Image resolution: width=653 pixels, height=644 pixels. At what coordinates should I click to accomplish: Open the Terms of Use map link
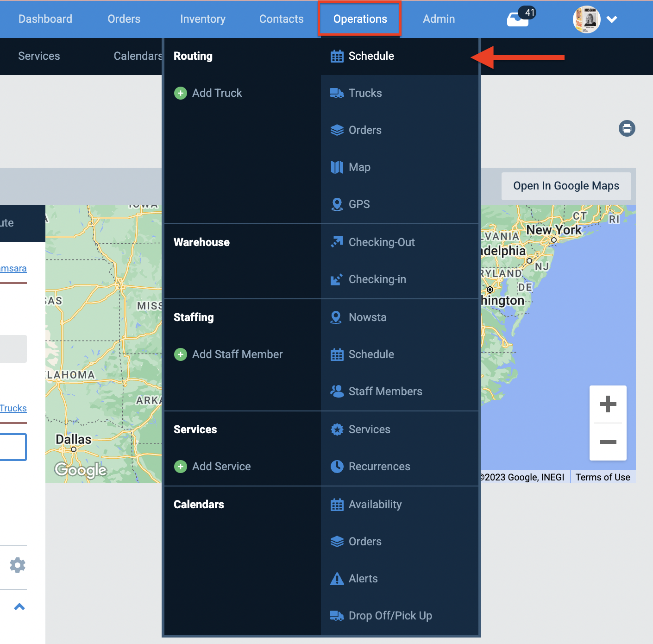[x=603, y=477]
